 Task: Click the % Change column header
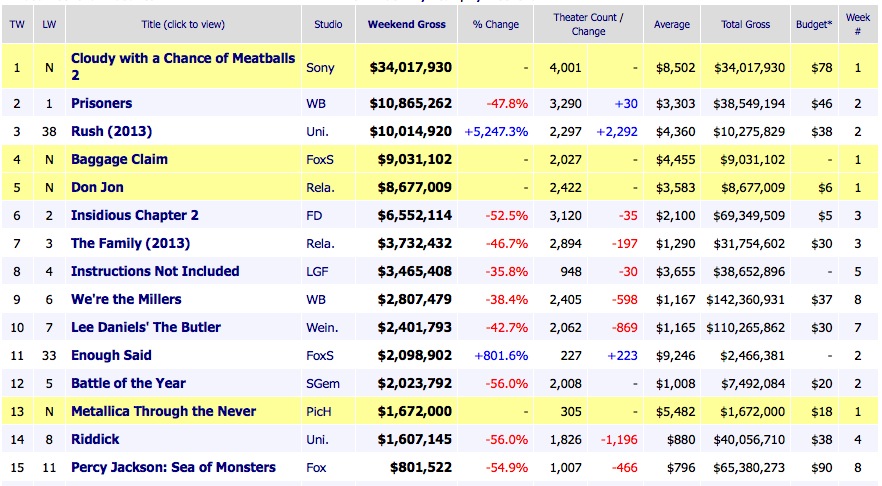497,24
